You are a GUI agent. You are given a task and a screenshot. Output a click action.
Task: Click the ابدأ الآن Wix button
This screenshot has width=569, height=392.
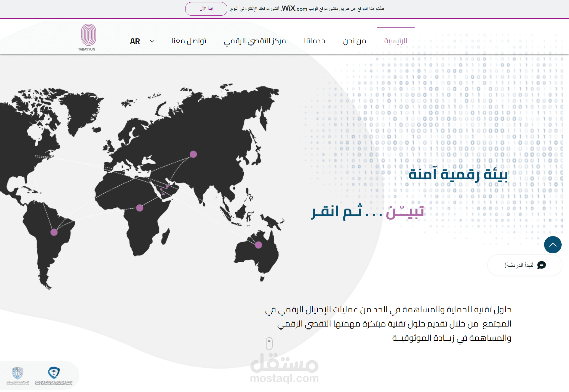[206, 9]
